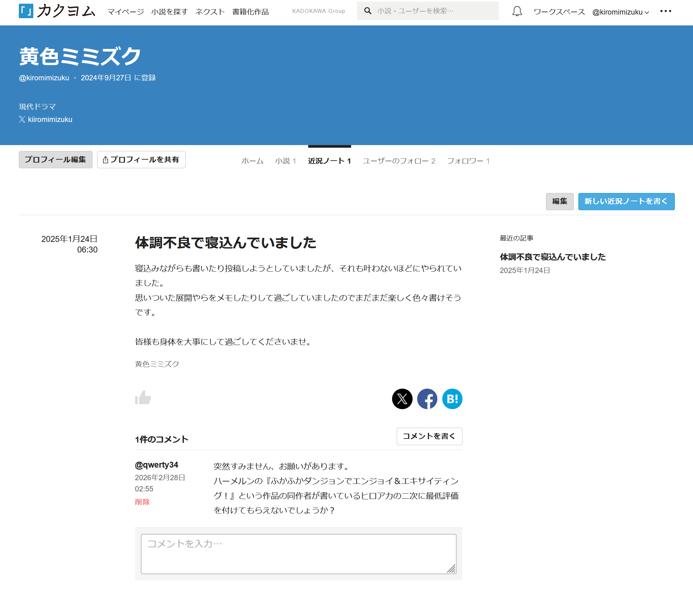This screenshot has height=616, width=693.
Task: Click the プロフィール編集 button
Action: pyautogui.click(x=55, y=159)
